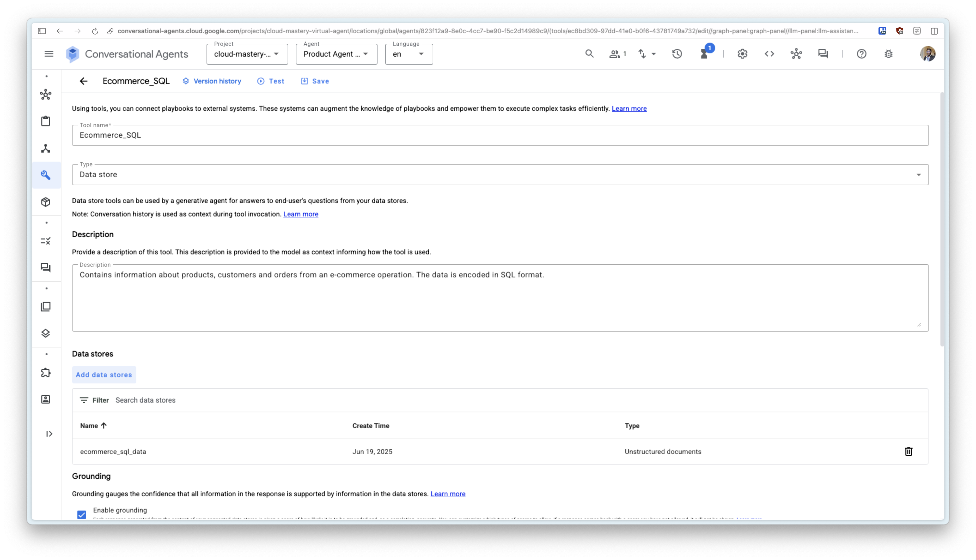Click the debug bug icon in header
The image size is (976, 560).
pyautogui.click(x=888, y=54)
